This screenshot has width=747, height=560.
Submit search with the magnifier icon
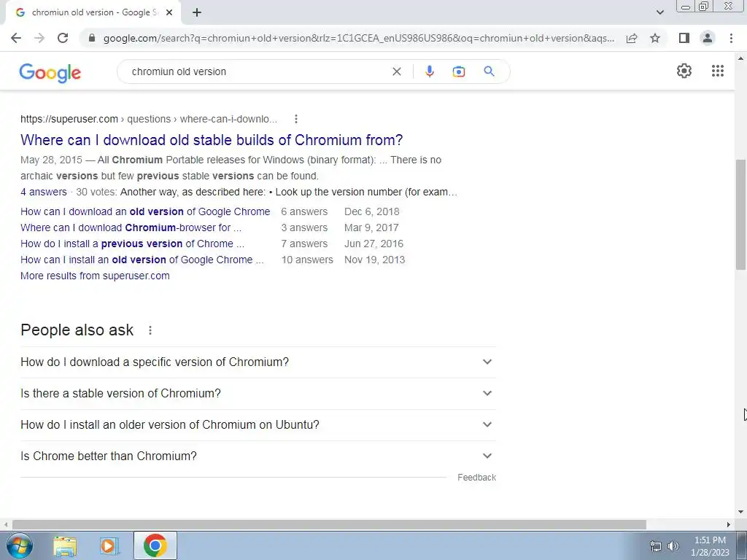489,71
